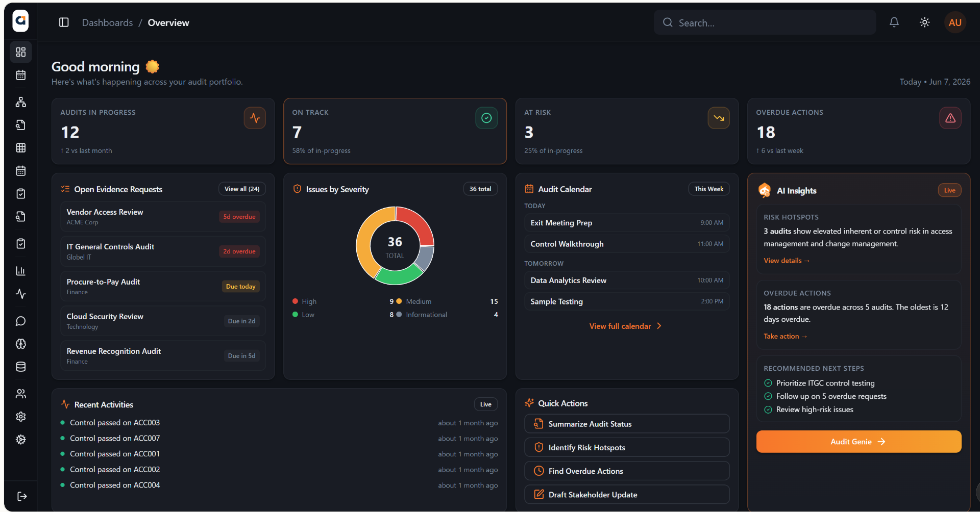The width and height of the screenshot is (980, 512).
Task: Open the Cloud Security Review request
Action: click(163, 321)
